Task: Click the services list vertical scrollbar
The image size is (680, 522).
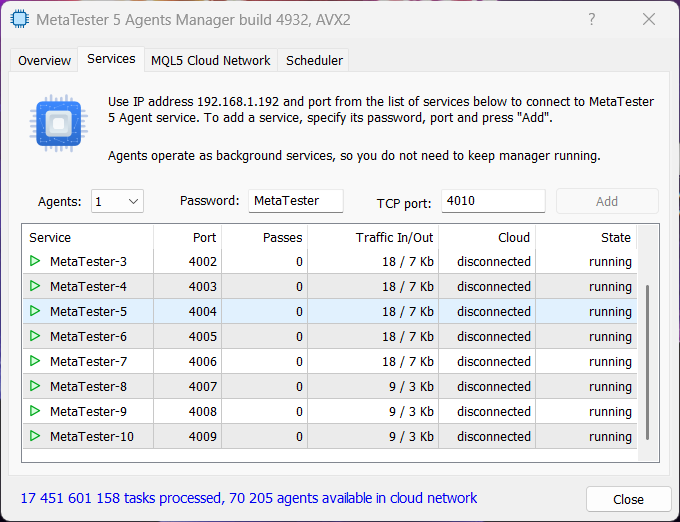Action: point(647,362)
